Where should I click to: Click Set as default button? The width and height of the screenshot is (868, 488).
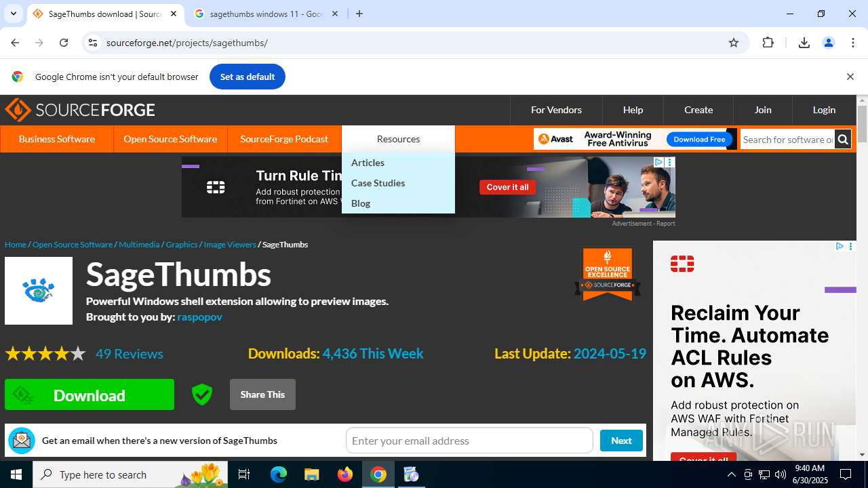point(248,77)
